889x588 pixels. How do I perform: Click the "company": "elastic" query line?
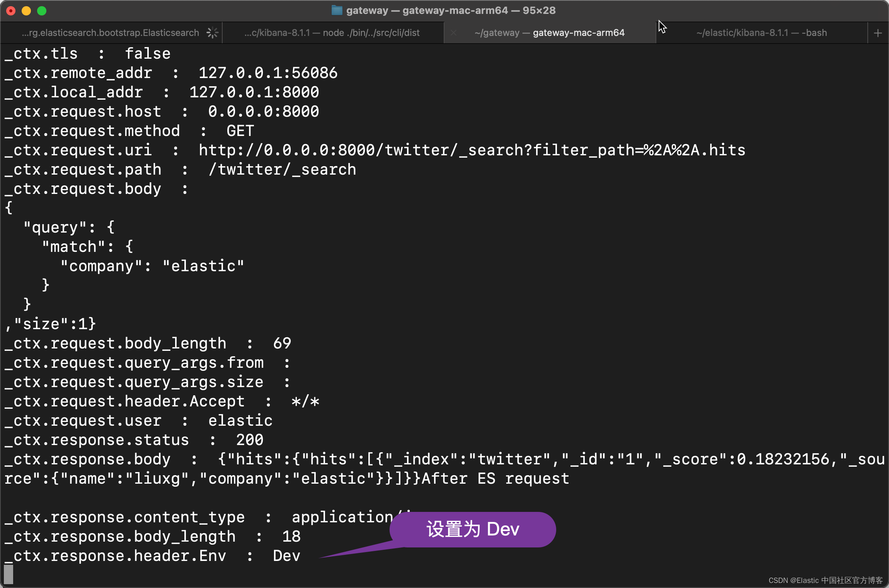[152, 266]
